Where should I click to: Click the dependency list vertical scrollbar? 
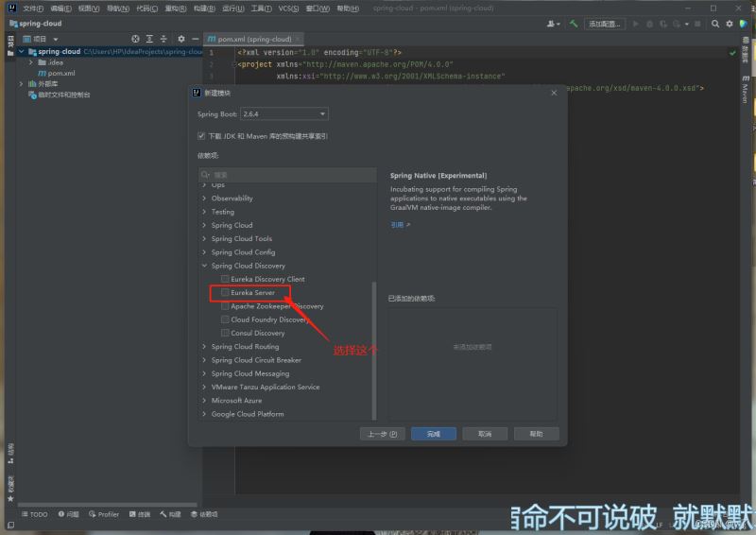pyautogui.click(x=374, y=350)
